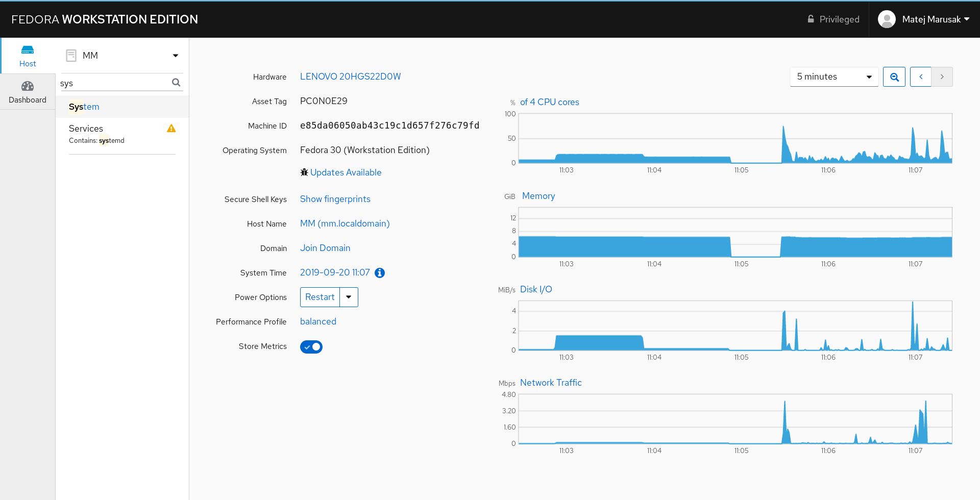
Task: Expand the Restart power options arrow
Action: point(349,297)
